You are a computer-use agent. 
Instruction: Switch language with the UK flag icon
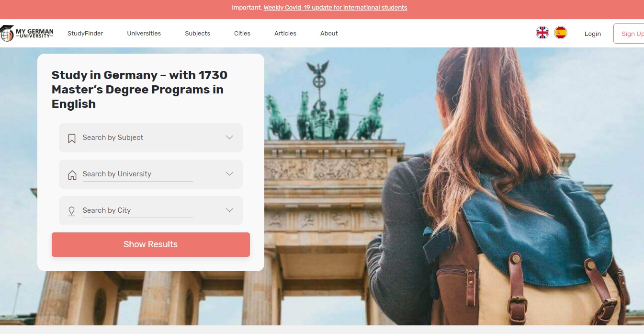pyautogui.click(x=542, y=33)
